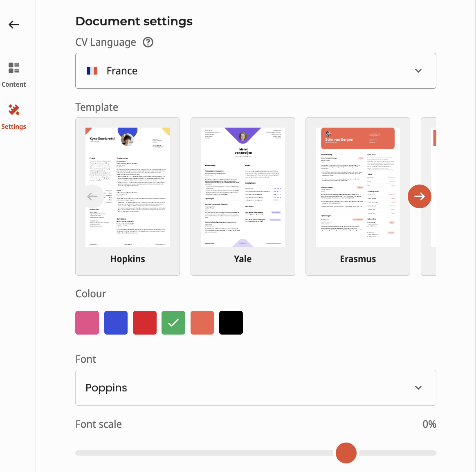Show next templates with orange arrow

pos(420,196)
